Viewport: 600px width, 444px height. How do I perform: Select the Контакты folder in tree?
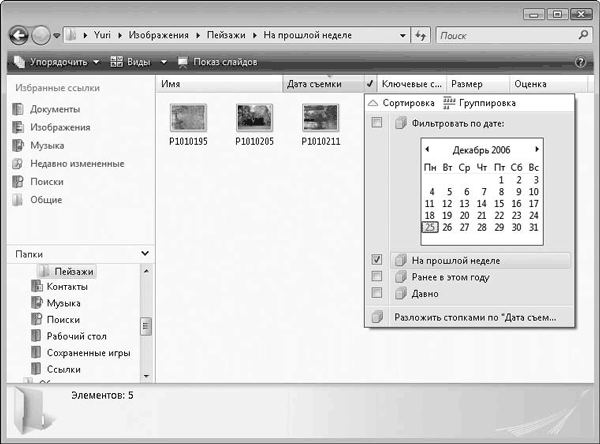(67, 286)
